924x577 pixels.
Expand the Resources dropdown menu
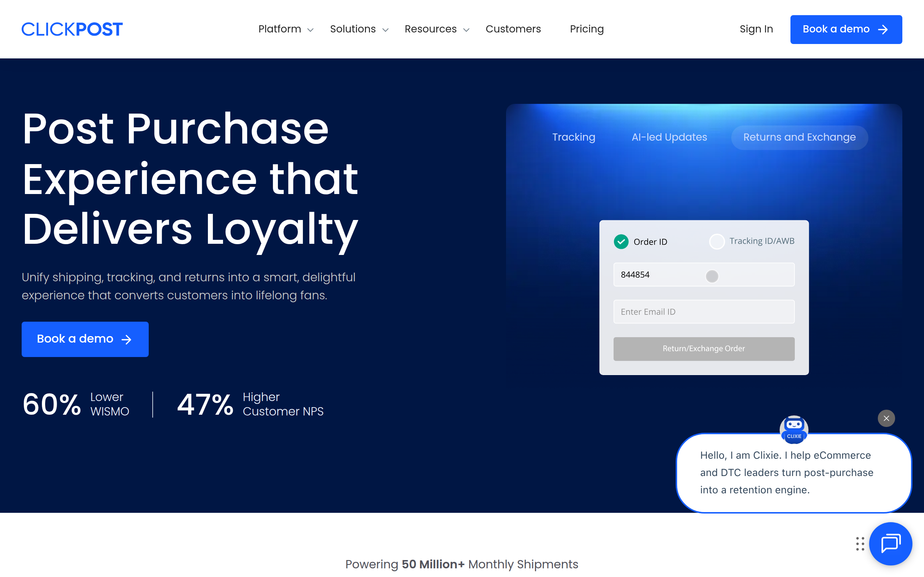click(x=436, y=29)
